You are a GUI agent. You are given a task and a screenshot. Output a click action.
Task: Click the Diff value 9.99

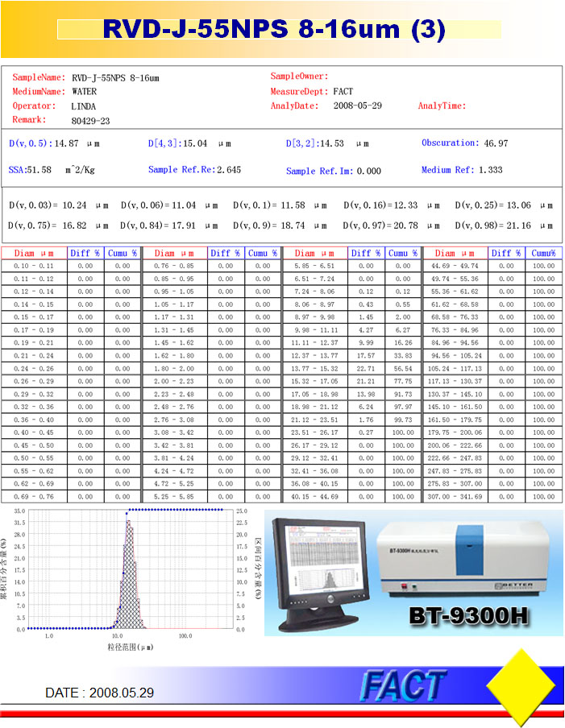(366, 342)
